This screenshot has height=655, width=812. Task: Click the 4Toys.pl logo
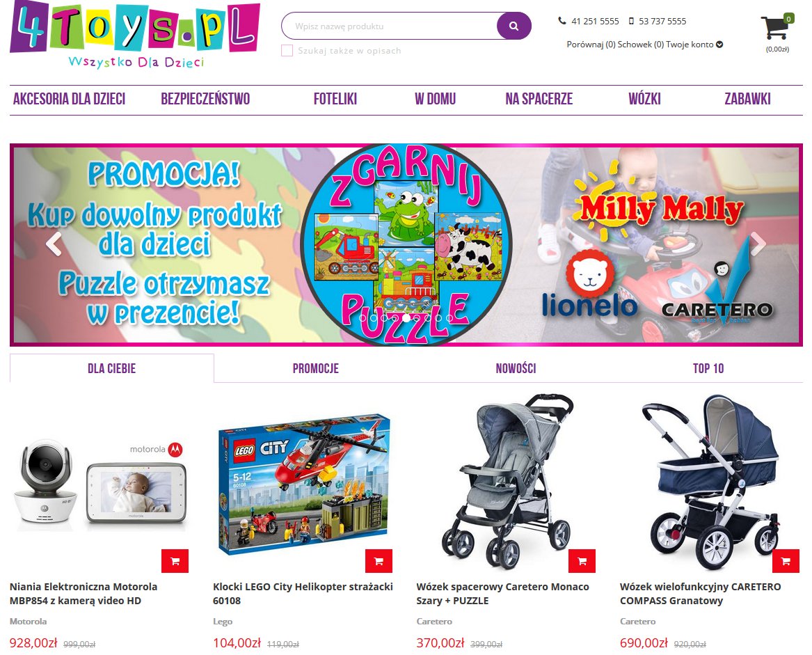(x=135, y=35)
